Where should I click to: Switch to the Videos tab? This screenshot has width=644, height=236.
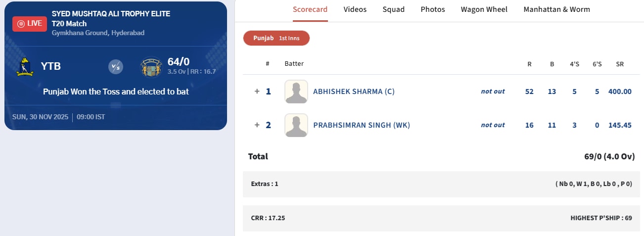355,9
